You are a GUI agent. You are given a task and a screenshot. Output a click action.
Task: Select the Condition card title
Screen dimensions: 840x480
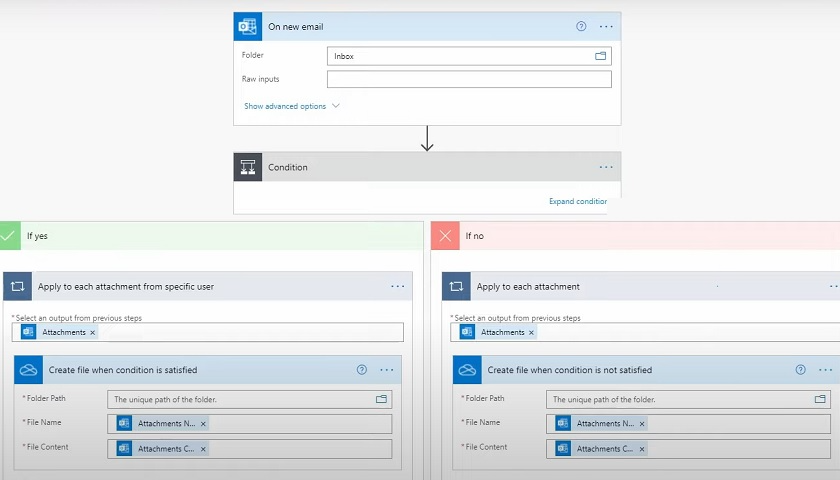[x=288, y=167]
